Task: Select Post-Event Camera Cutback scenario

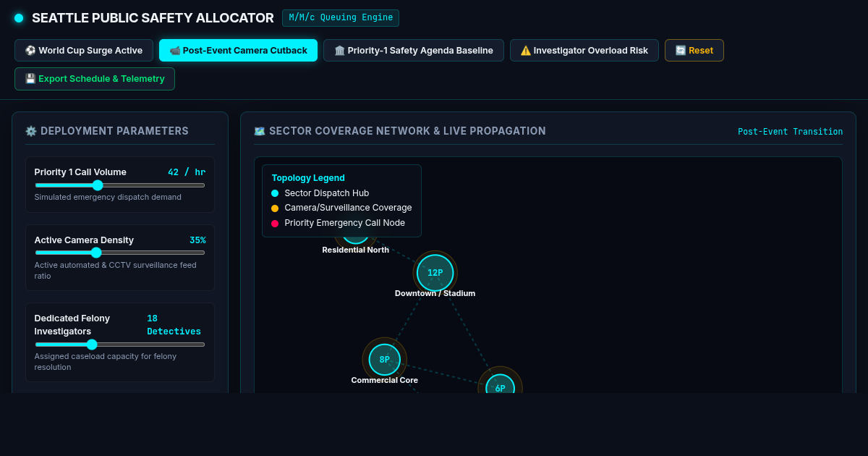Action: pos(238,51)
